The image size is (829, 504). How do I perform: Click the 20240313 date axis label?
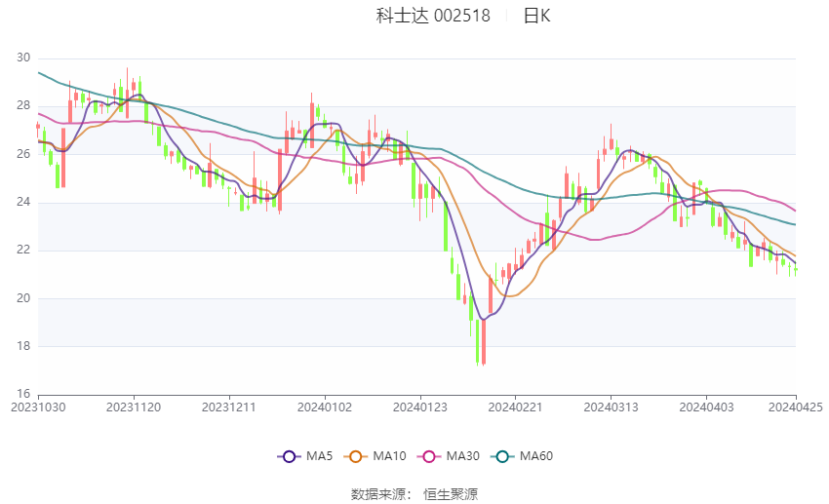click(612, 407)
